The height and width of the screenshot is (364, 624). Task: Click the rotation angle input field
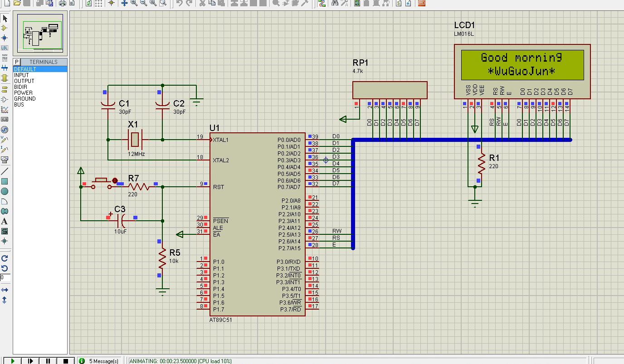tap(5, 277)
